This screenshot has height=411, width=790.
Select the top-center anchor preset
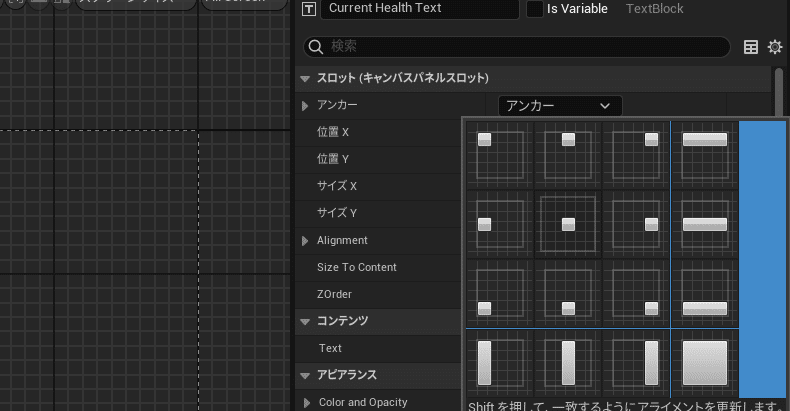pyautogui.click(x=568, y=155)
